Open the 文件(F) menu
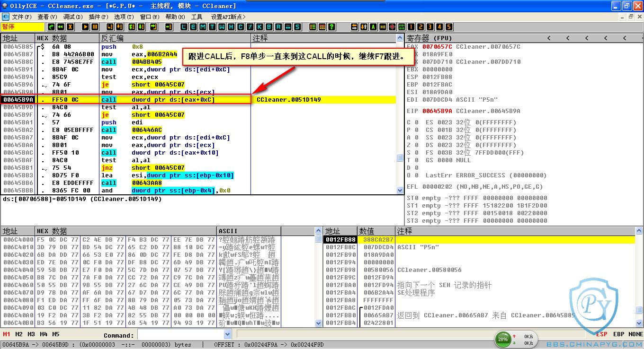 coord(22,17)
